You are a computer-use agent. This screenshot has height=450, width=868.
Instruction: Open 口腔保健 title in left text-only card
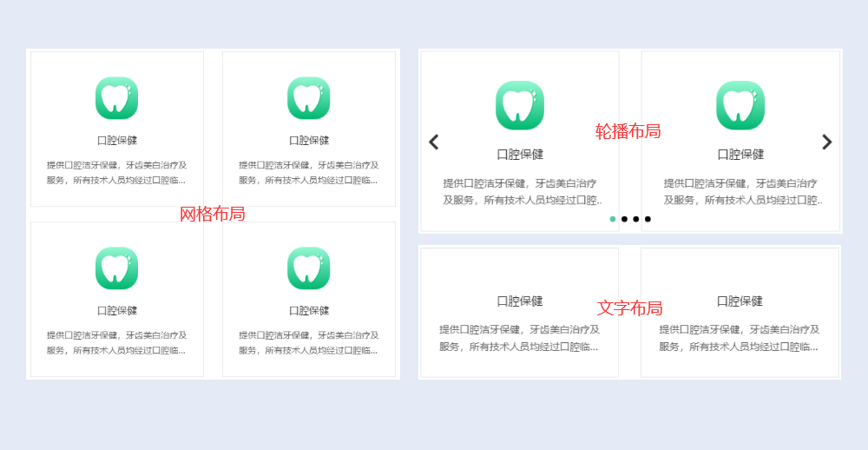pos(520,301)
